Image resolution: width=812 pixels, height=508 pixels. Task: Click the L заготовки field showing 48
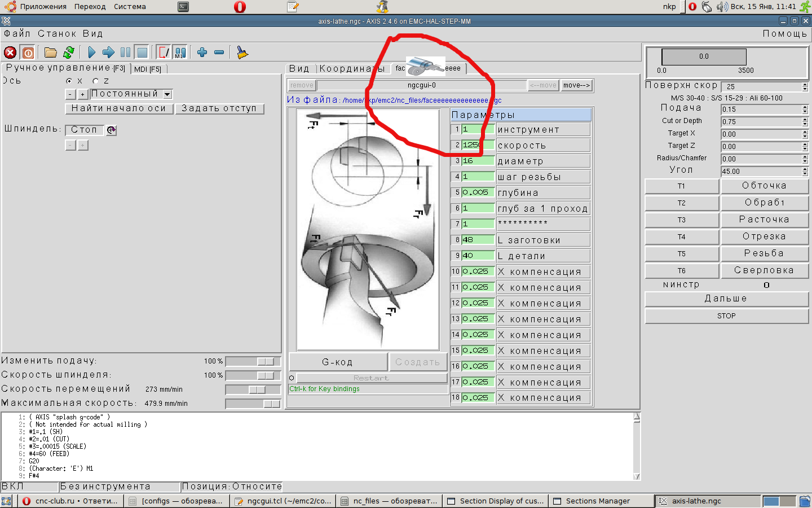point(478,240)
